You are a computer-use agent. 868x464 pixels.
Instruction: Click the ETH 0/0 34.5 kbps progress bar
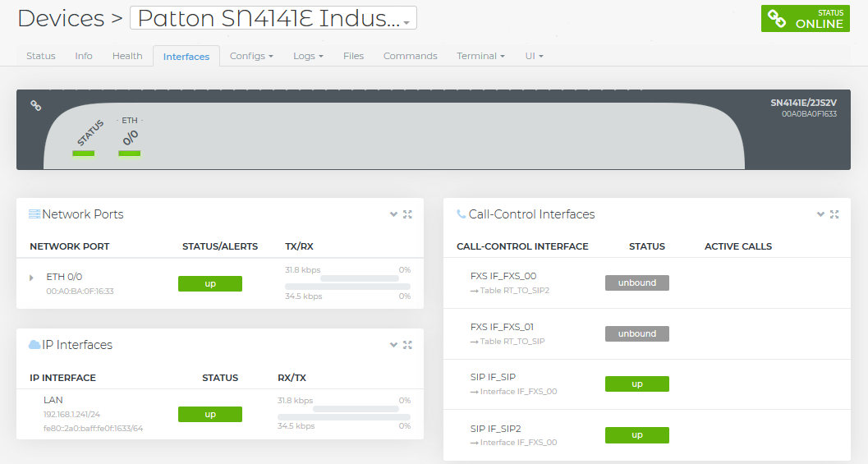click(347, 287)
